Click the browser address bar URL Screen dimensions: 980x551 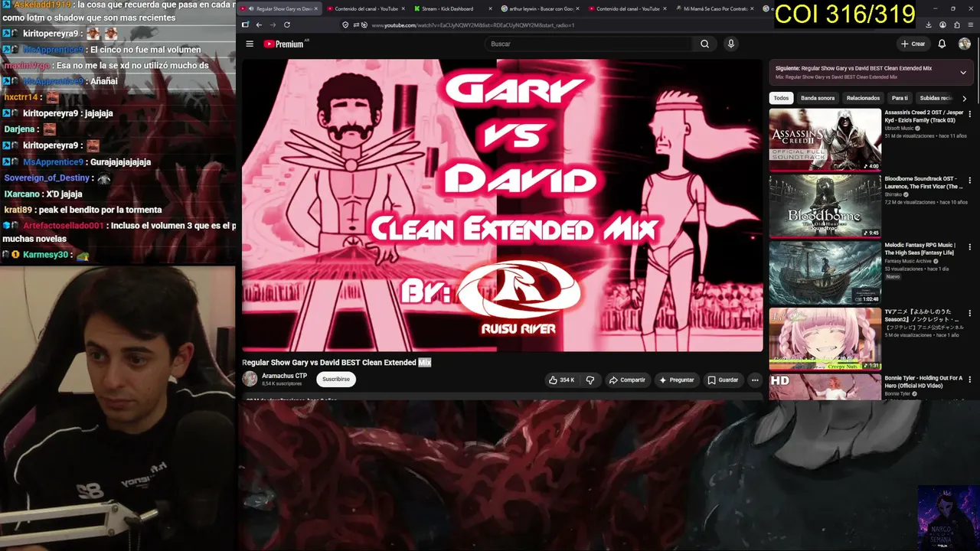click(x=473, y=25)
